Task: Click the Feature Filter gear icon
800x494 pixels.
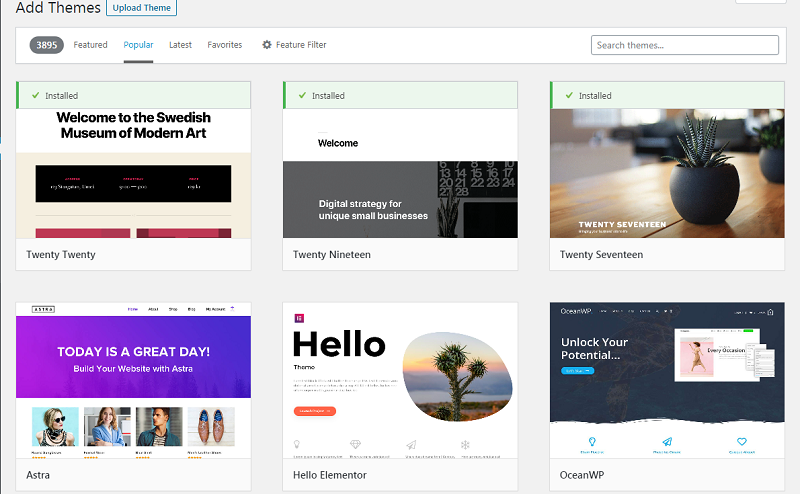Action: [x=267, y=45]
